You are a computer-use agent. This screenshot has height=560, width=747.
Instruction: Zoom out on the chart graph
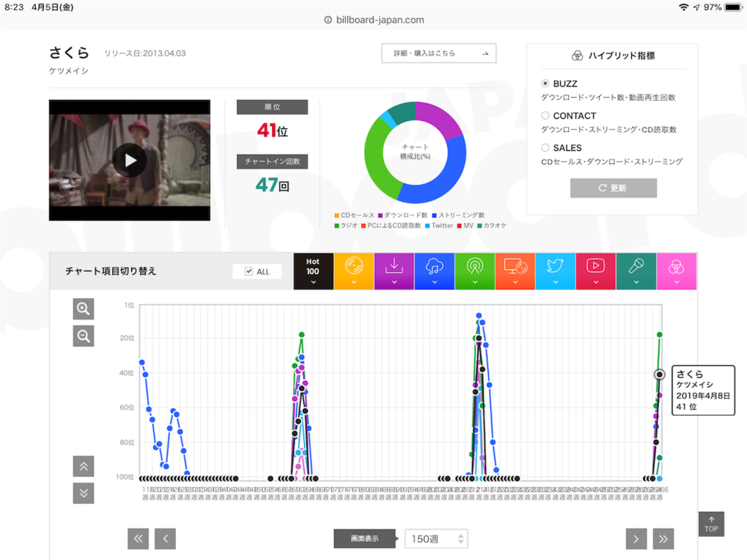click(83, 336)
